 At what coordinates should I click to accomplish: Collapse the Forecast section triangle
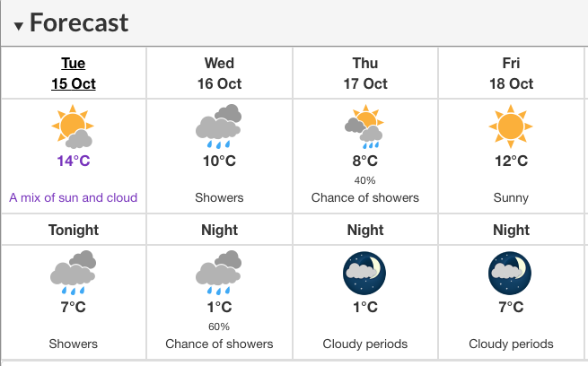18,26
